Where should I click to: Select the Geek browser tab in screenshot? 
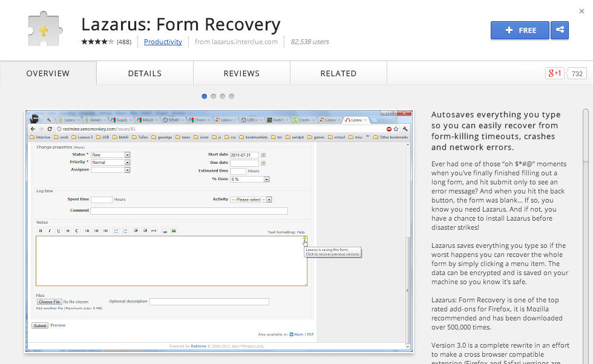(x=277, y=120)
